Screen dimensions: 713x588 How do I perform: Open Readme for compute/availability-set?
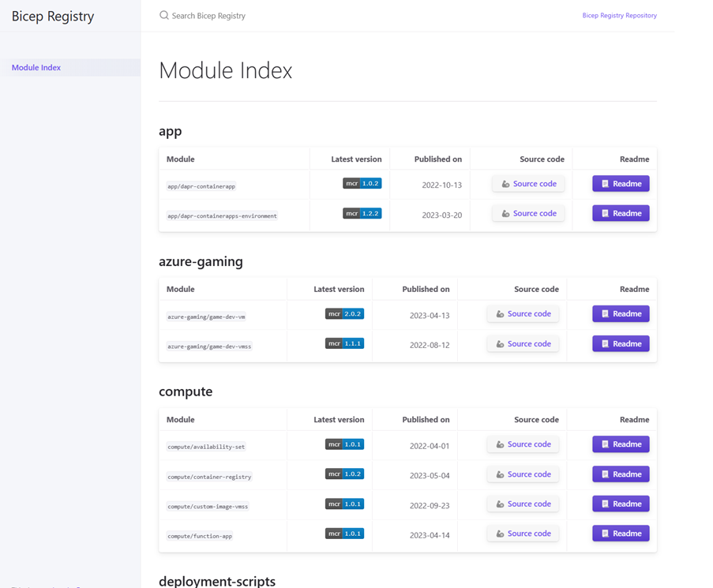point(621,444)
